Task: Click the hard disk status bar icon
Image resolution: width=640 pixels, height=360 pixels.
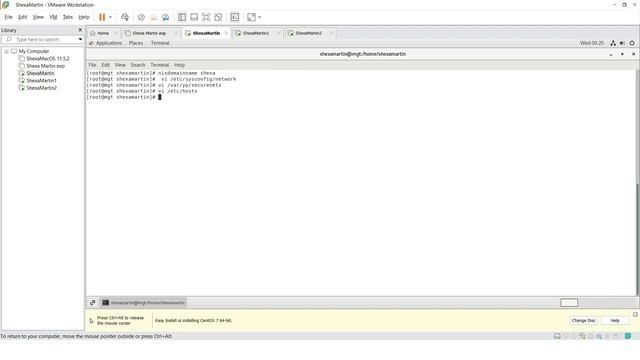Action: (x=557, y=336)
